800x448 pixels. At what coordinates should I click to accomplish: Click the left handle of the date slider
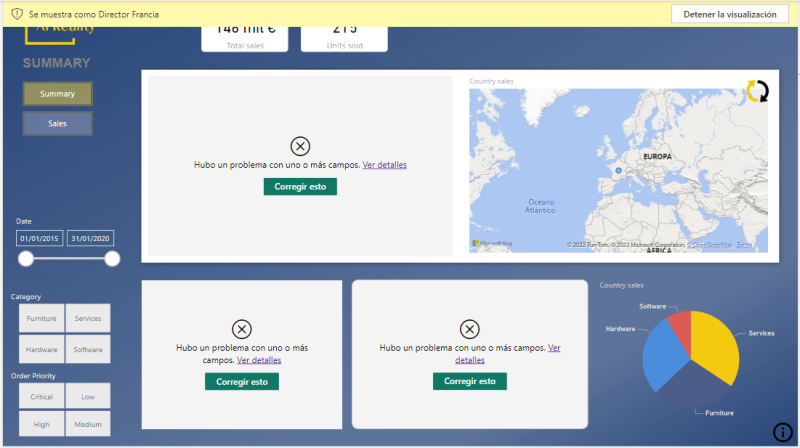coord(26,259)
